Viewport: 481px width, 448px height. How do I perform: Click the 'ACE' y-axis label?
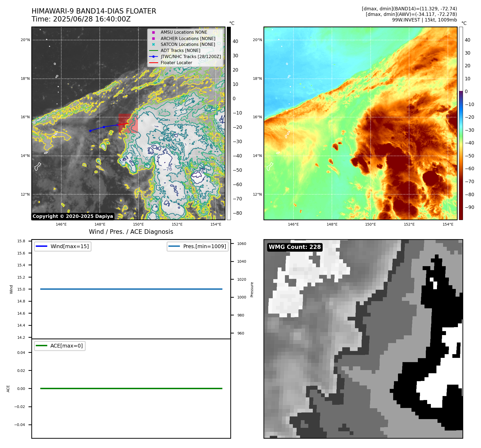[8, 389]
